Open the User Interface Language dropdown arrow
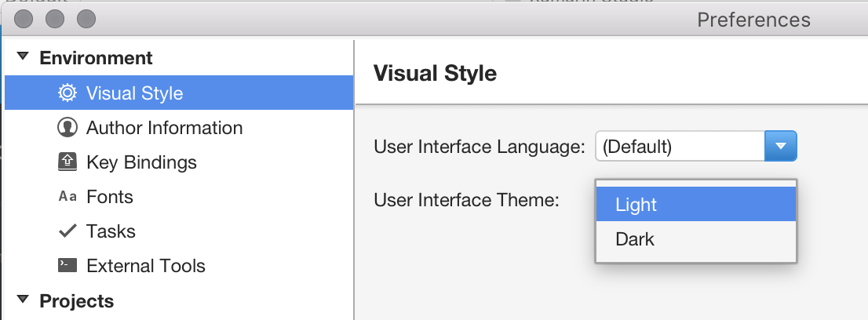Image resolution: width=868 pixels, height=320 pixels. click(780, 146)
